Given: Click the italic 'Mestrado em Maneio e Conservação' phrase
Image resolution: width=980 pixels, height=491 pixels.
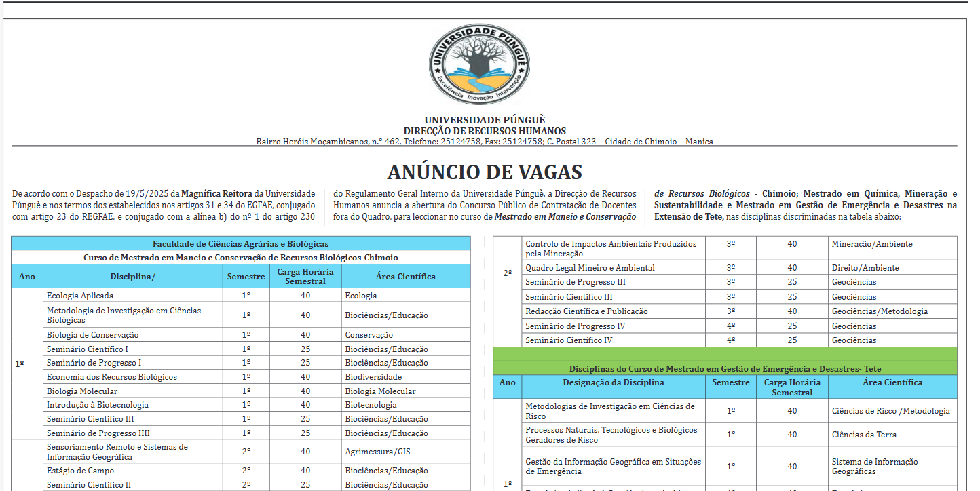Looking at the screenshot, I should [x=565, y=217].
